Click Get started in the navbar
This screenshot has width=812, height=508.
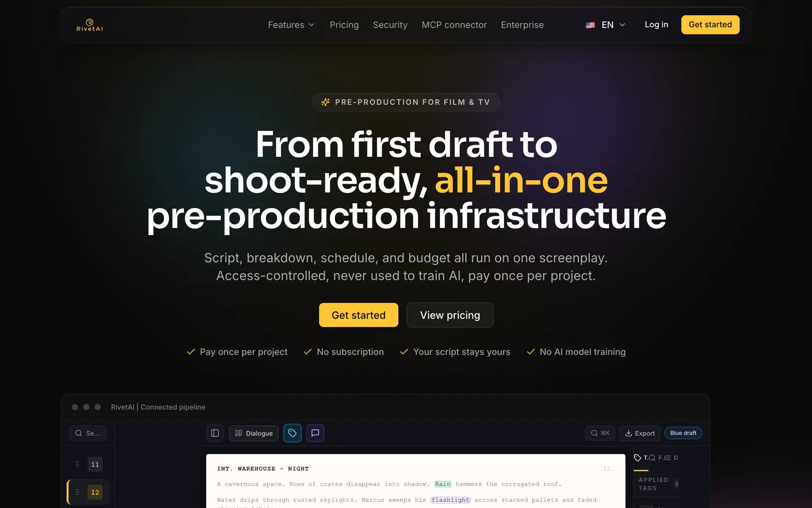click(x=710, y=24)
